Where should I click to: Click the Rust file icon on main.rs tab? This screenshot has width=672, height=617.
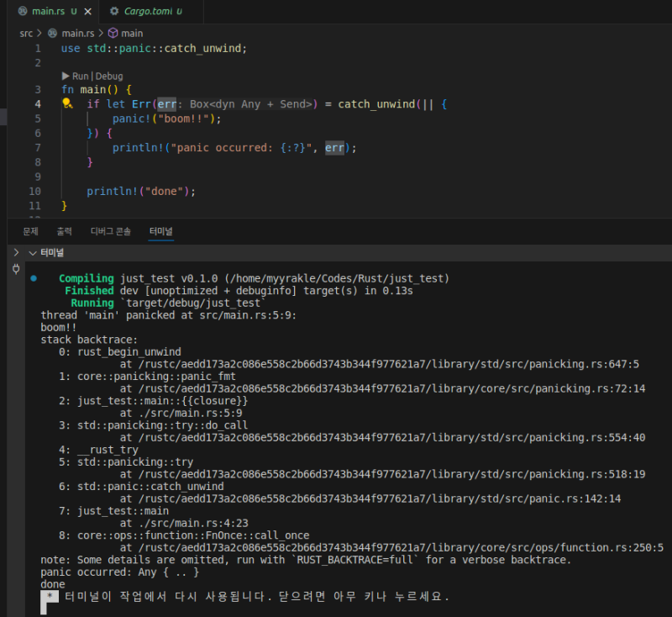23,12
